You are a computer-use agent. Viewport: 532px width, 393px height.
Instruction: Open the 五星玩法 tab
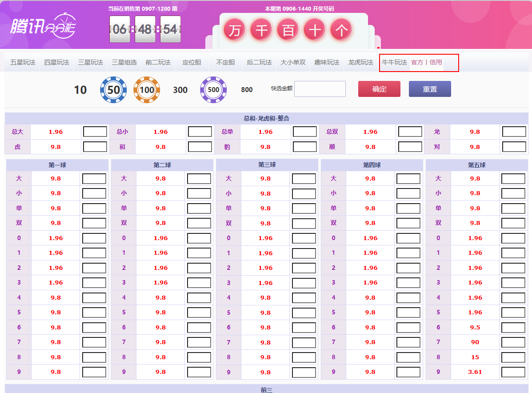pos(23,62)
